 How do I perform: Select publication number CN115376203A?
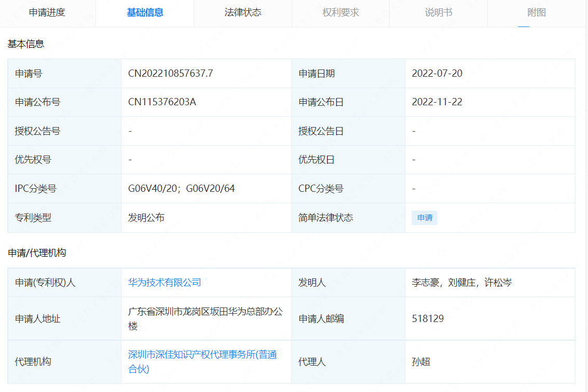tap(164, 102)
